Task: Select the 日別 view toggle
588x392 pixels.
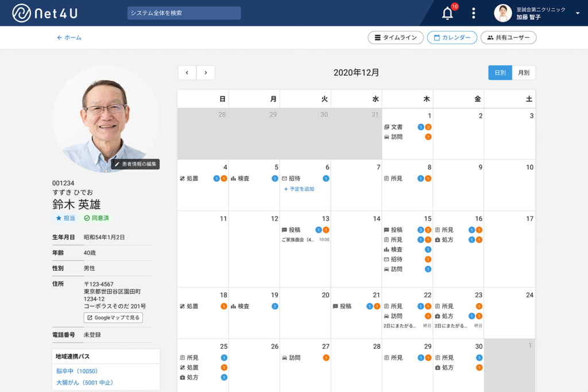Action: point(500,72)
